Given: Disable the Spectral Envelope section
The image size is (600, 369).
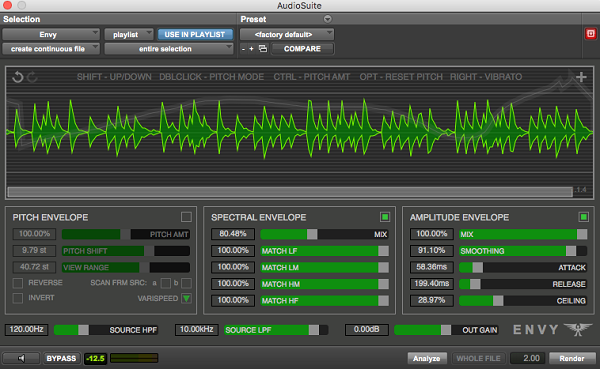Looking at the screenshot, I should click(385, 217).
